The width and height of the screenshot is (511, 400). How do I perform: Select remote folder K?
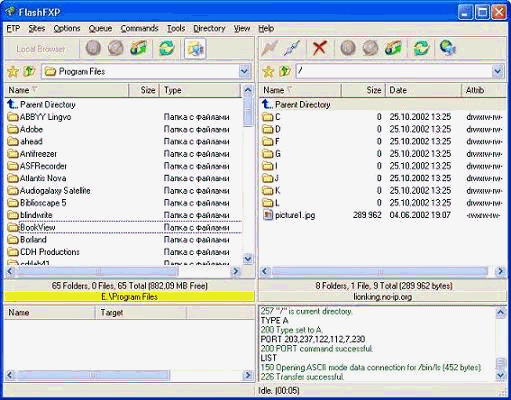(x=271, y=191)
